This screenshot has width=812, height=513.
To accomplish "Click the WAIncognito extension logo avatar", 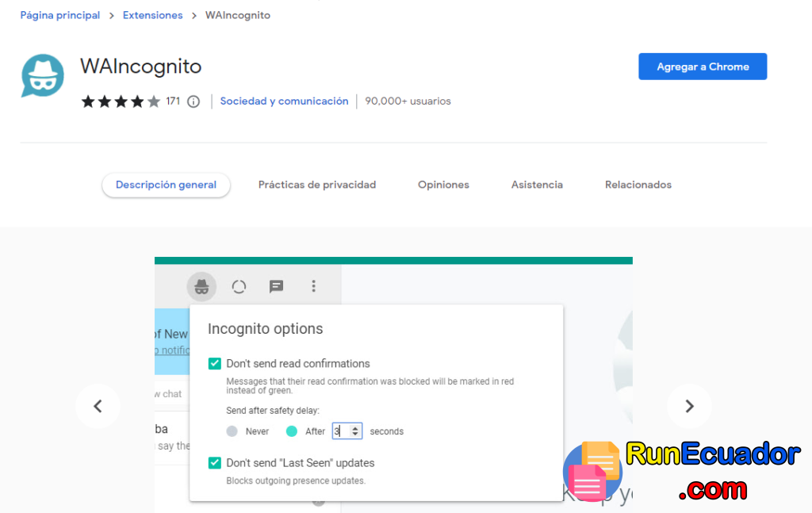I will click(x=42, y=76).
